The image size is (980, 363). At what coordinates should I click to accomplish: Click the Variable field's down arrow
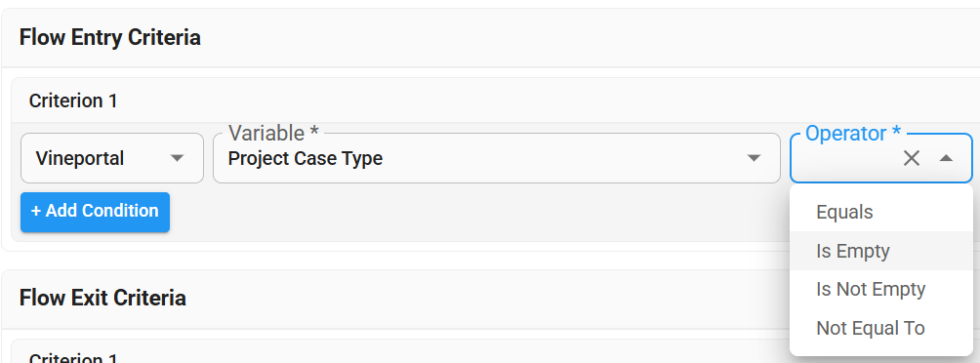pos(755,159)
